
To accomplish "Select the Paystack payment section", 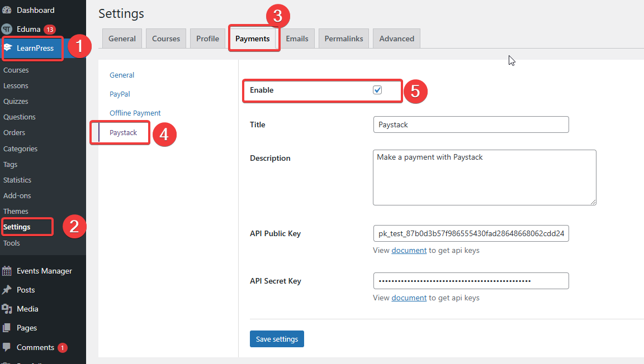I will [x=123, y=132].
